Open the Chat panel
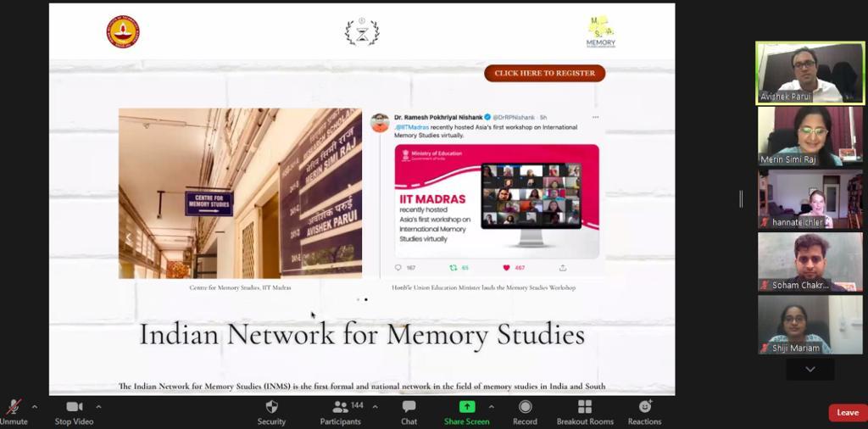 point(409,408)
